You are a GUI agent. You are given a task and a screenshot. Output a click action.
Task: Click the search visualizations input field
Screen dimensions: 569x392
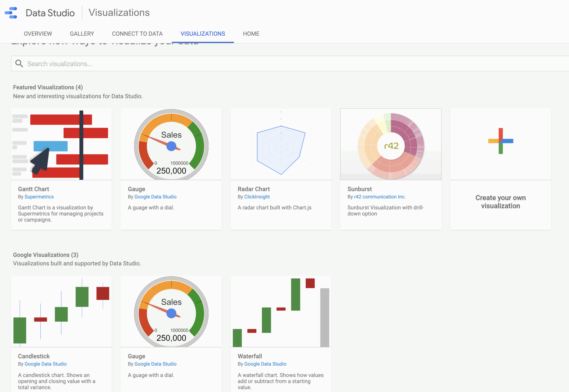click(172, 63)
